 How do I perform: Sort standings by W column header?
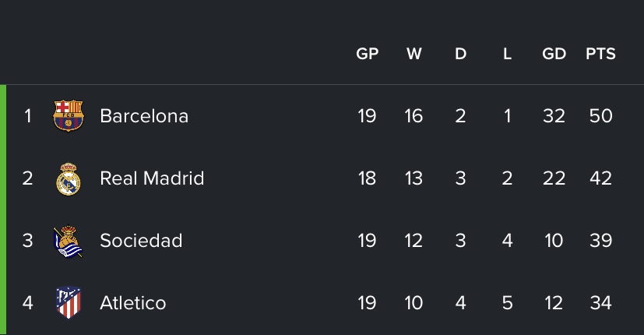[413, 55]
